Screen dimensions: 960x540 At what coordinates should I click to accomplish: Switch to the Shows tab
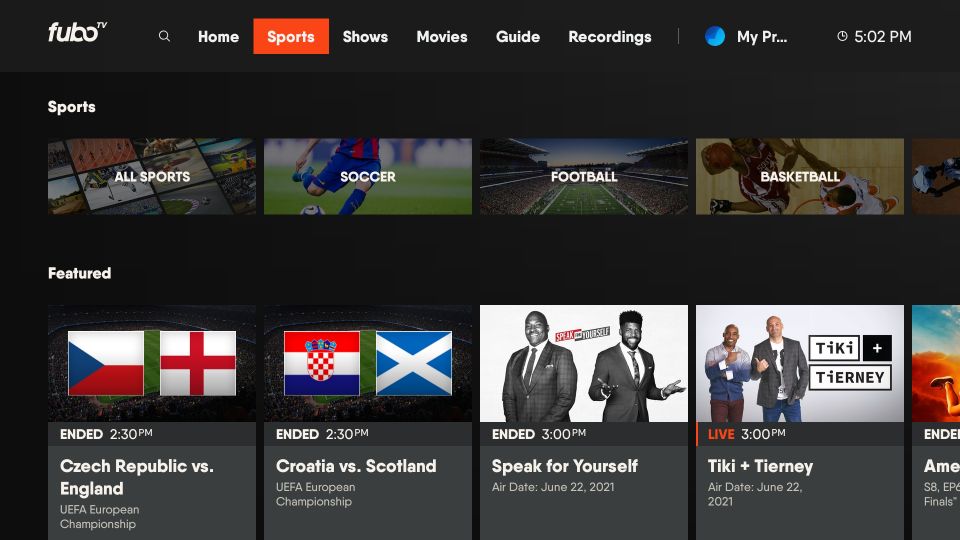[365, 37]
